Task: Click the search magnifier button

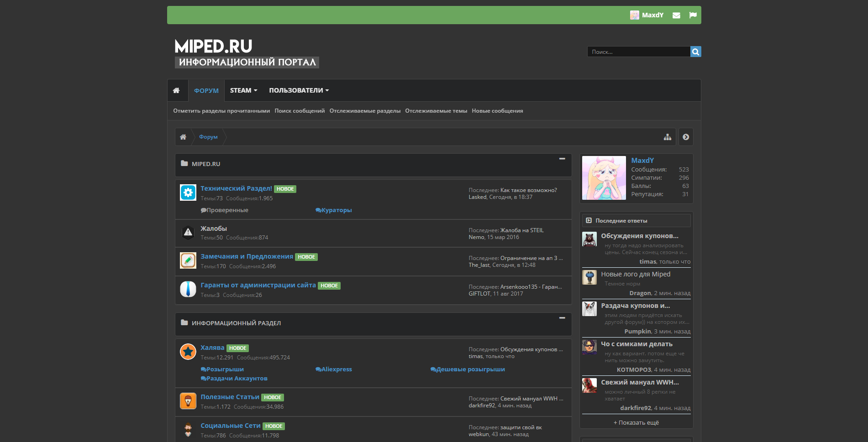Action: tap(695, 52)
